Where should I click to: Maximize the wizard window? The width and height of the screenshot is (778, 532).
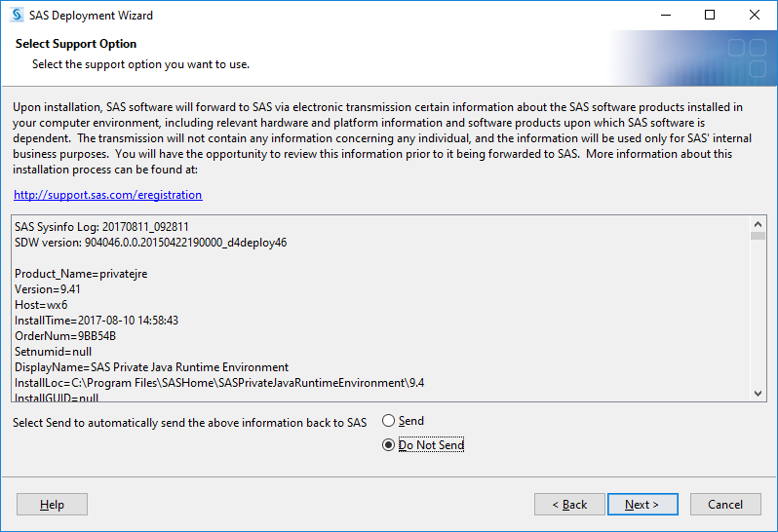pyautogui.click(x=710, y=15)
